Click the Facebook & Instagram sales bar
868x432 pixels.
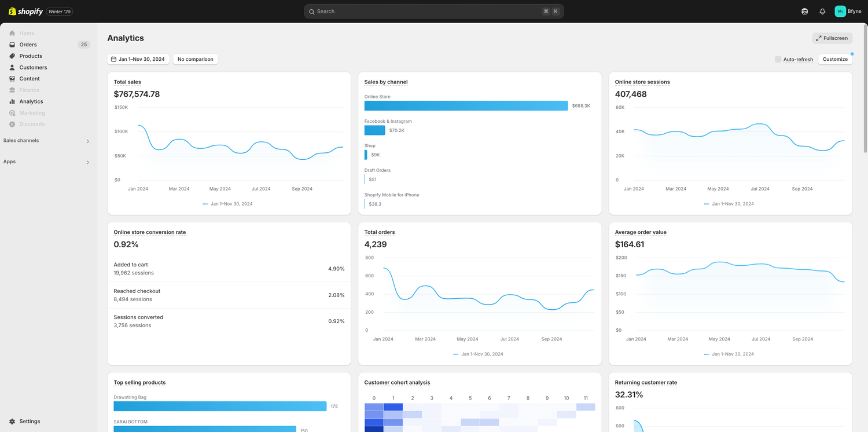pos(375,130)
